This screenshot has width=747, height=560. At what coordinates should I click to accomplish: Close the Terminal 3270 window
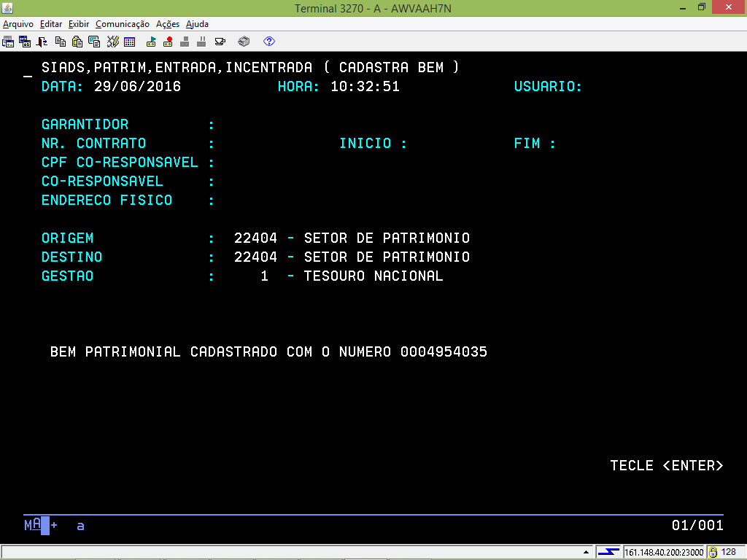[x=729, y=7]
